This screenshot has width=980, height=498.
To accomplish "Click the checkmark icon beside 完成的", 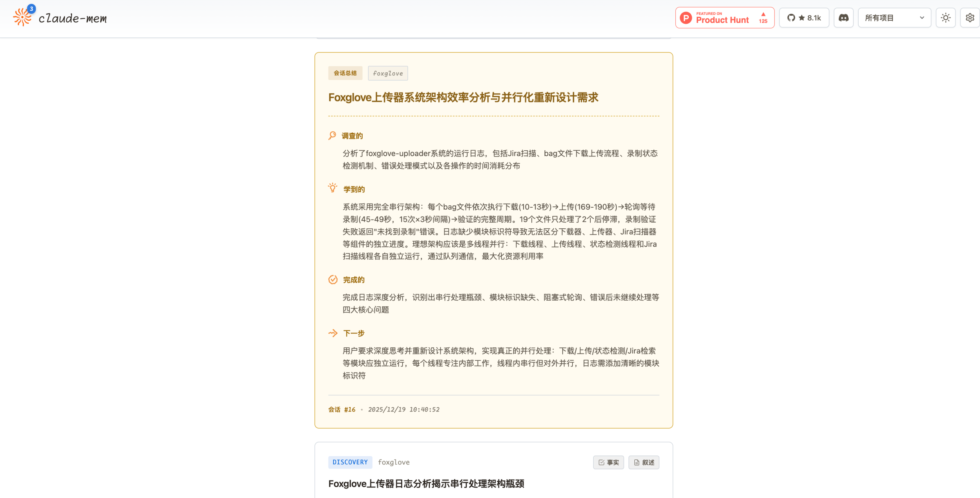I will pyautogui.click(x=333, y=280).
